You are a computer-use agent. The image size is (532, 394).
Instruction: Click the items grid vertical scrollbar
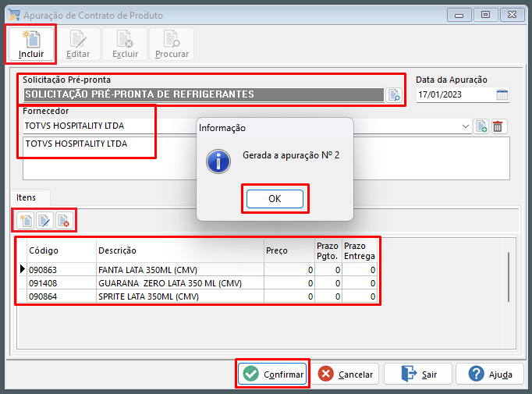click(x=509, y=277)
